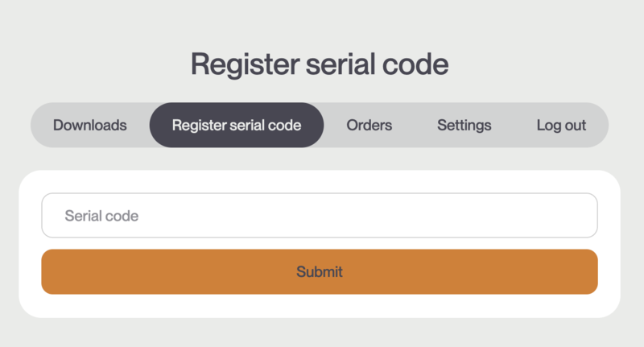Image resolution: width=644 pixels, height=347 pixels.
Task: Click Log out in navigation bar
Action: tap(561, 126)
